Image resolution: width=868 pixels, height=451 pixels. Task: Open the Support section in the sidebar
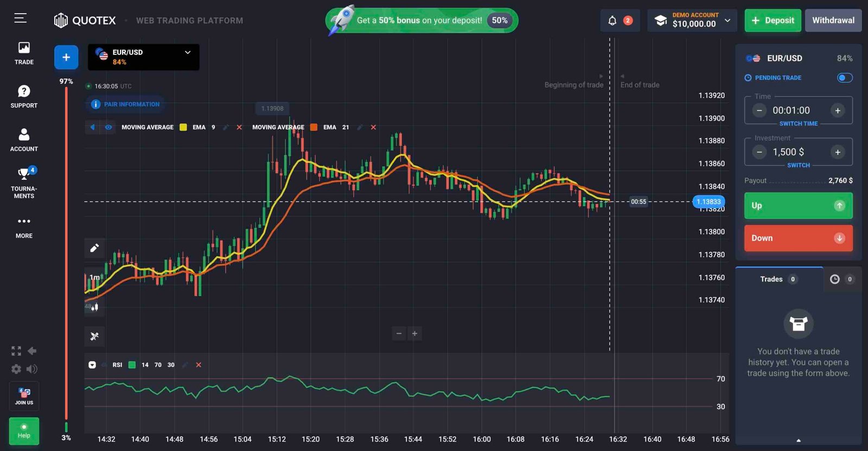pos(24,97)
